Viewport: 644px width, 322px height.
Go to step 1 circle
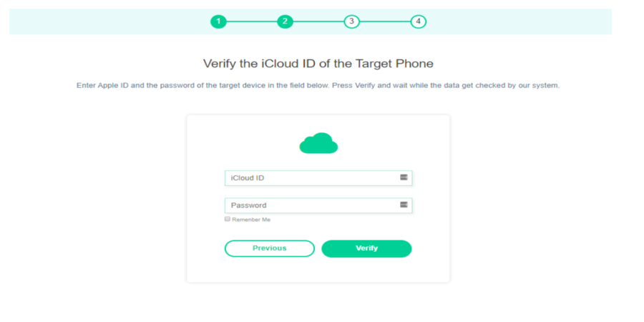[218, 21]
